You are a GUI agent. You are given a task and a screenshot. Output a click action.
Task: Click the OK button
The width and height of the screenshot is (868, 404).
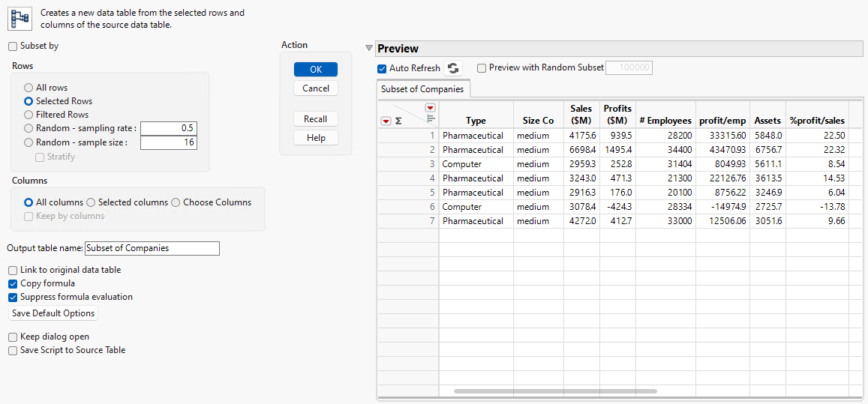[x=316, y=69]
